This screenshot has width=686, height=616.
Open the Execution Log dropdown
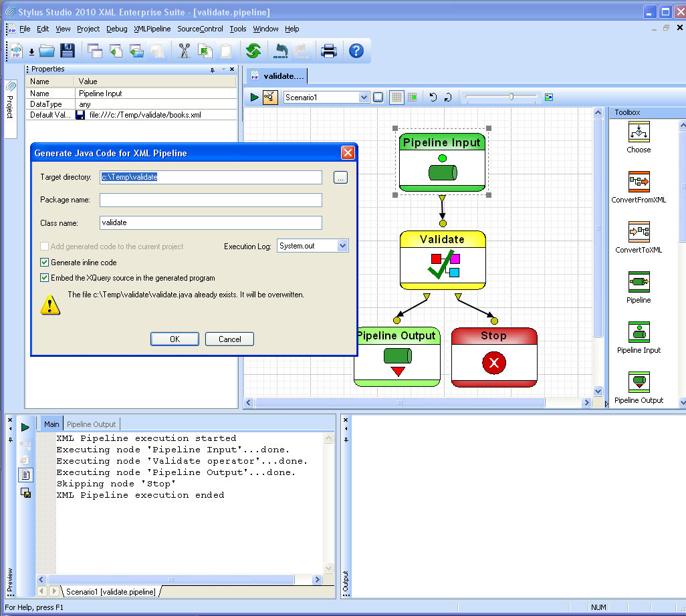pos(342,246)
